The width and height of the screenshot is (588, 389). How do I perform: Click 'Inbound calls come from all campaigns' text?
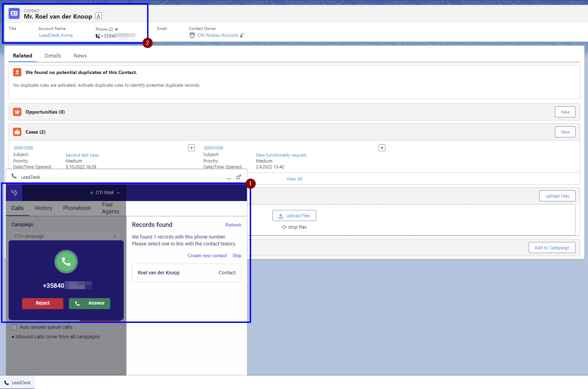point(58,337)
